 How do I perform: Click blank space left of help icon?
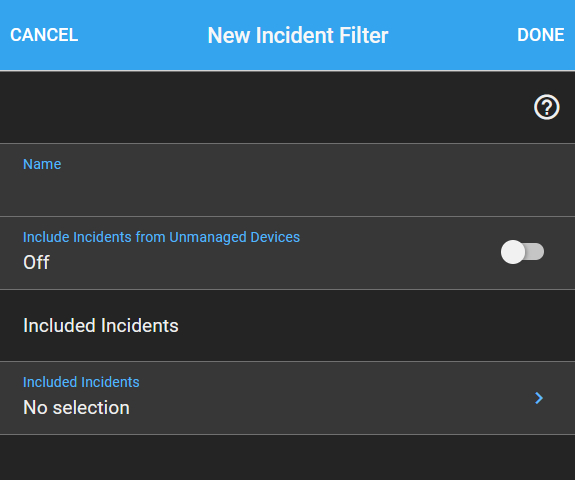pos(264,107)
